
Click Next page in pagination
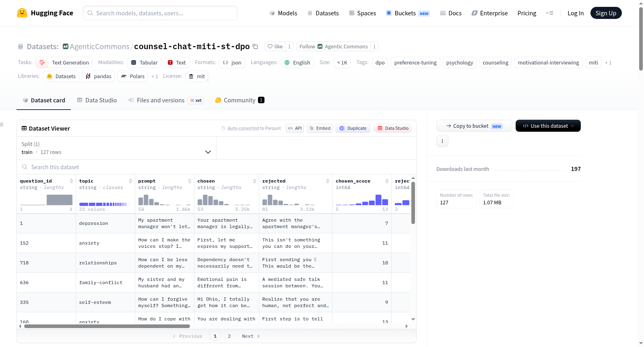(x=251, y=336)
